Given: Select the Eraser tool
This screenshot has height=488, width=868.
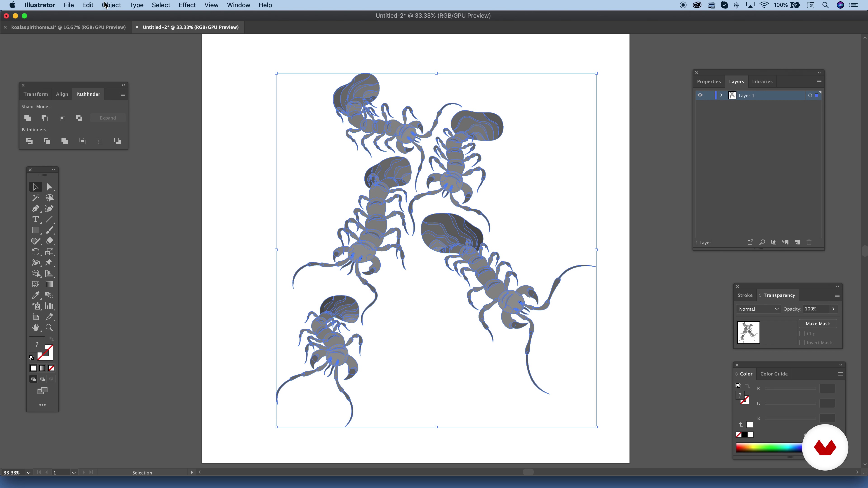Looking at the screenshot, I should pyautogui.click(x=49, y=241).
